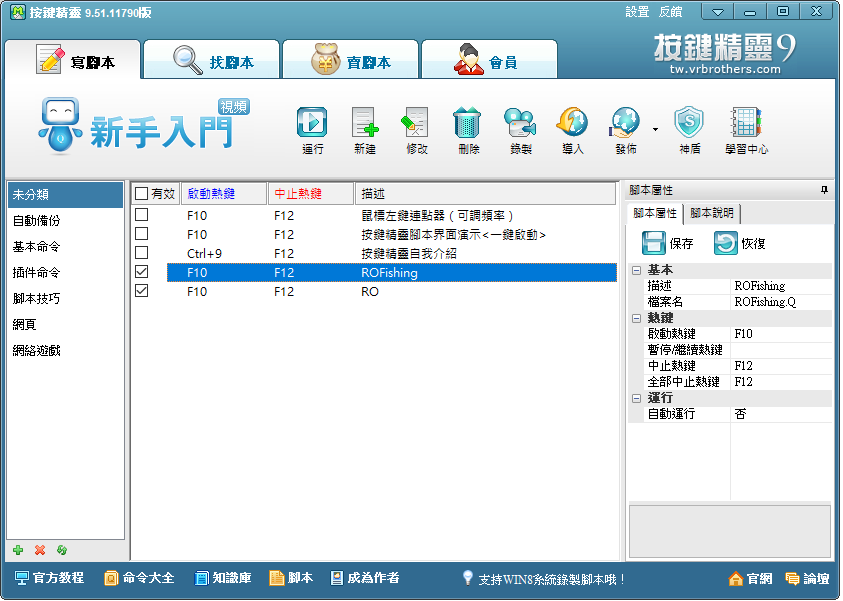Select the 網絡遊戲 category in sidebar
Screen dimensions: 843x601
(x=37, y=350)
